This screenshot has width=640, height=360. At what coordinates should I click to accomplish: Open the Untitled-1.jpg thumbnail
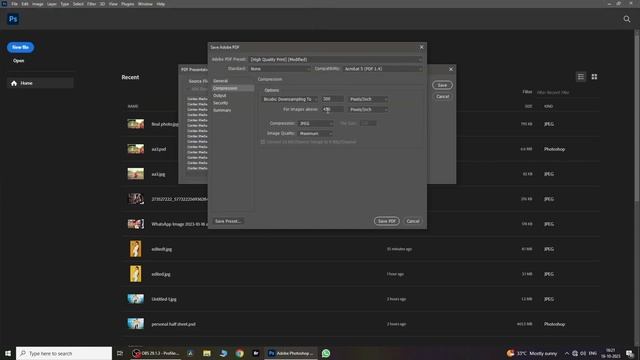click(x=136, y=299)
